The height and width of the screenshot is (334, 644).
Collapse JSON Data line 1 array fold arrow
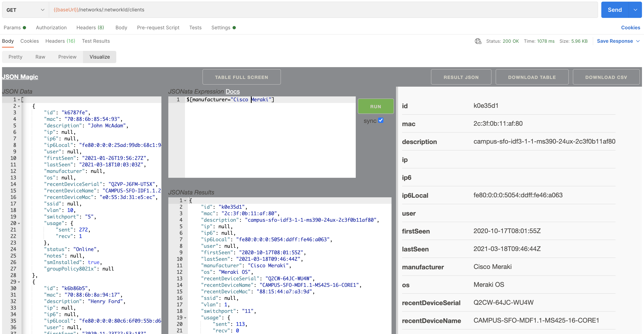[19, 100]
